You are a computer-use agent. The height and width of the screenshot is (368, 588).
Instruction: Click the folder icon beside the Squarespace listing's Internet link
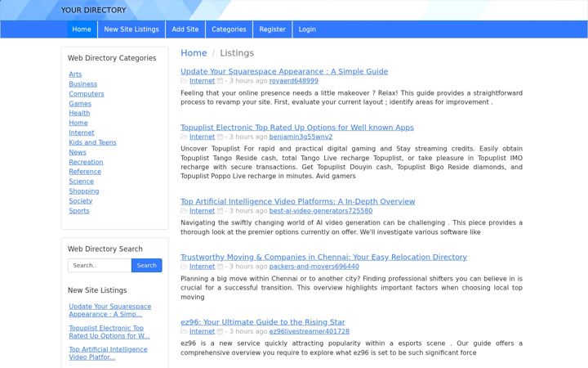(184, 81)
